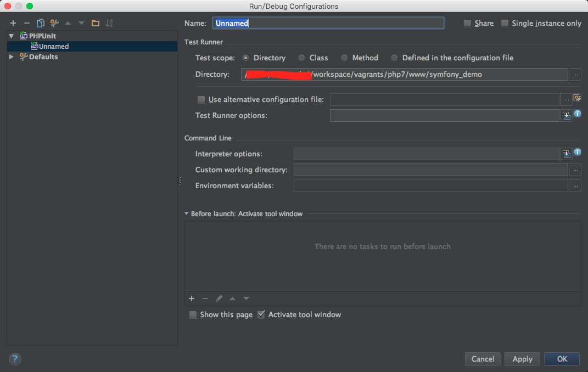Click the remove configuration minus icon
The width and height of the screenshot is (588, 372).
(x=26, y=23)
